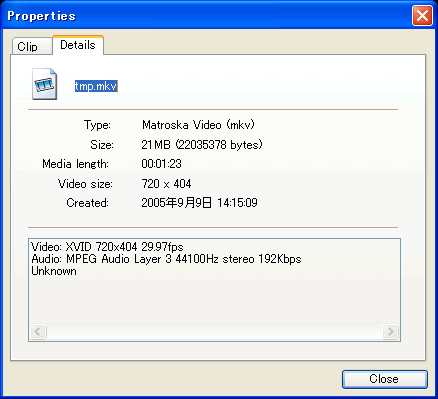The width and height of the screenshot is (438, 399).
Task: Click the 'Video size:' label
Action: point(85,184)
